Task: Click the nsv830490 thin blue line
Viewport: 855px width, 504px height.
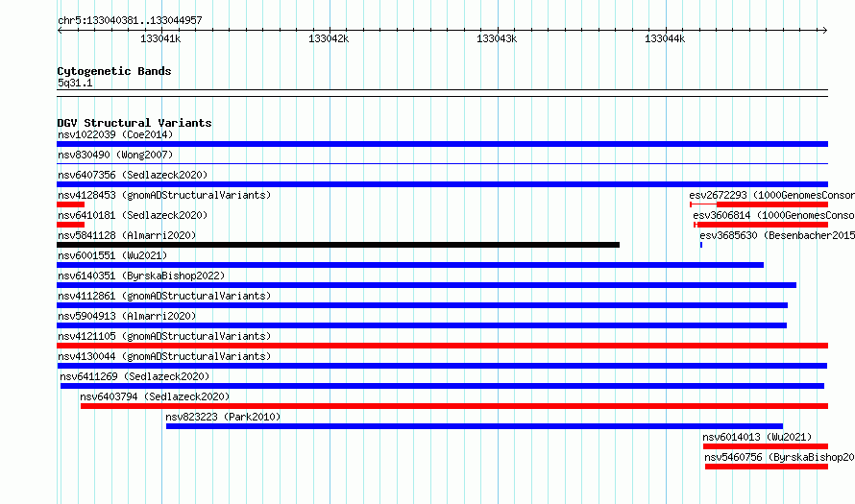Action: point(442,163)
